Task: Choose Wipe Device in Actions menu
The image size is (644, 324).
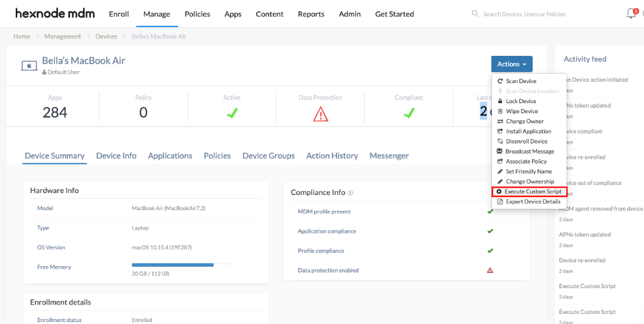Action: (530, 111)
